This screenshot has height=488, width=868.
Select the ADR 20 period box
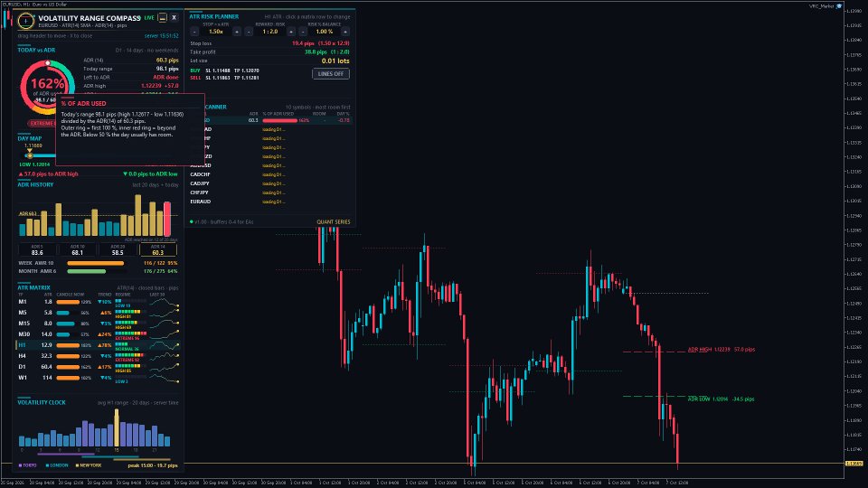[x=118, y=249]
